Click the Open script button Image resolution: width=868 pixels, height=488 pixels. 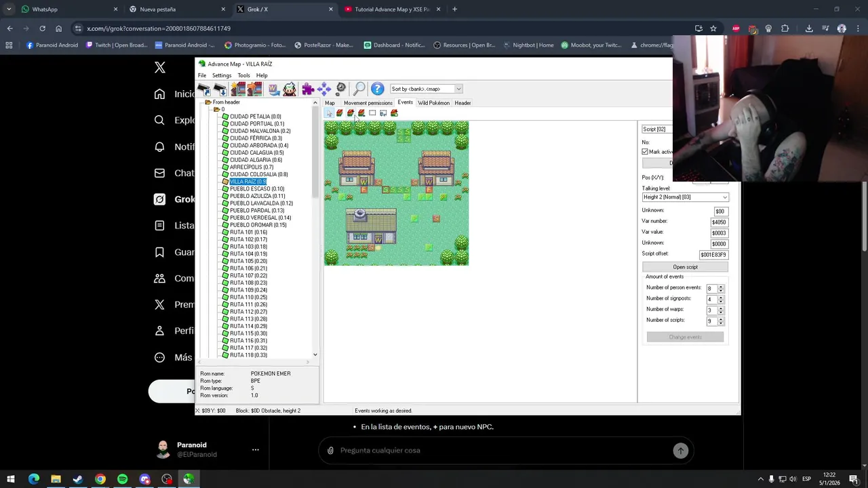685,267
